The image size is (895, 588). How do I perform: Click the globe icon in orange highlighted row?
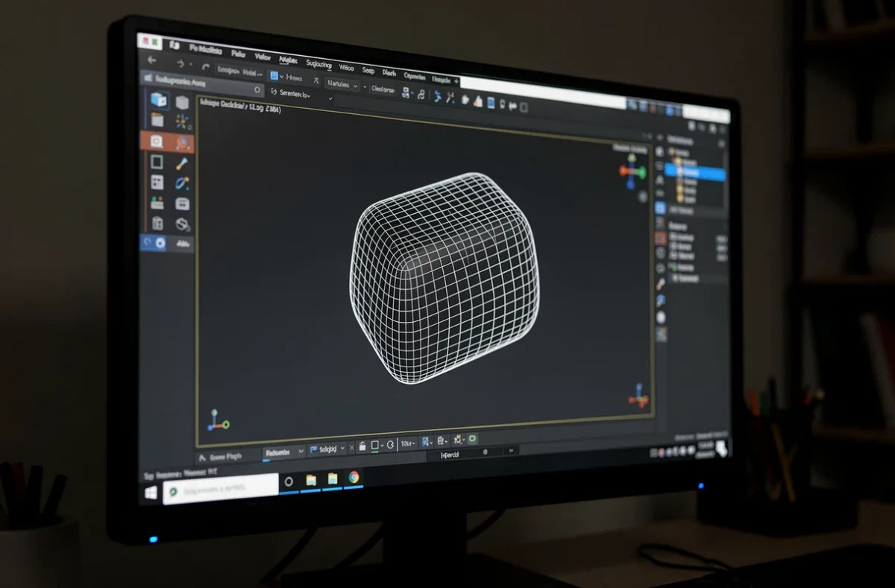coord(183,143)
